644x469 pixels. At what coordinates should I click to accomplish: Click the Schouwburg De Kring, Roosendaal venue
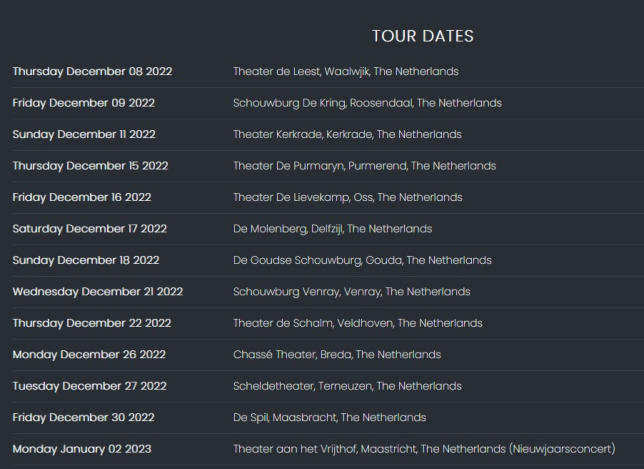367,103
